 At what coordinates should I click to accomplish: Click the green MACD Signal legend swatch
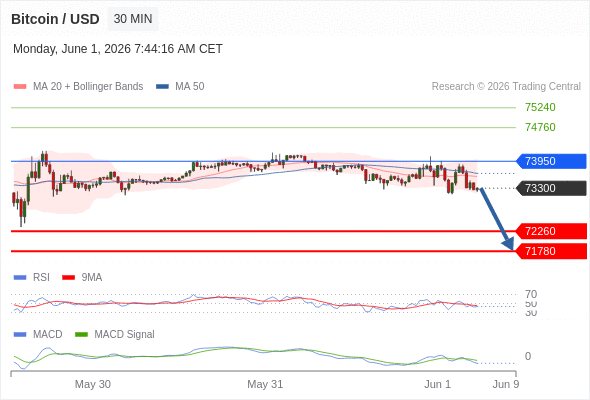click(81, 335)
